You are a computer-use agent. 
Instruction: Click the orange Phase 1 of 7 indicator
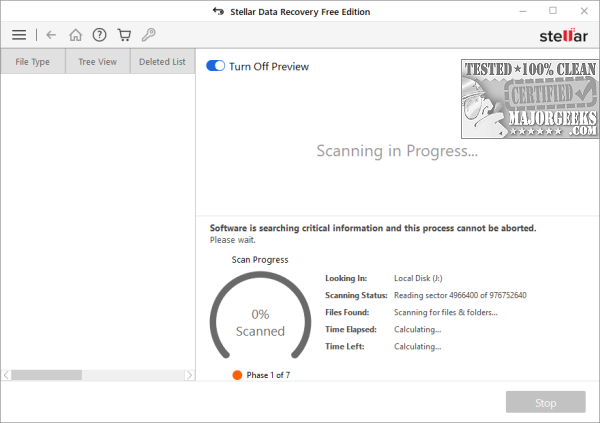click(237, 375)
